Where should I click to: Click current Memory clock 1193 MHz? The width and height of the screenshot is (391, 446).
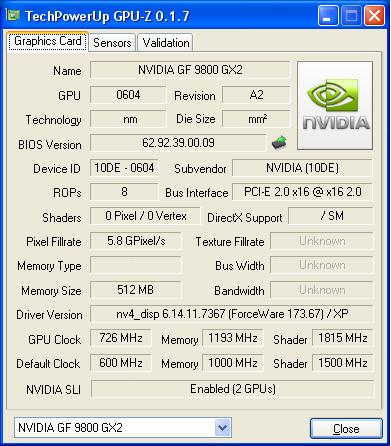tap(233, 338)
